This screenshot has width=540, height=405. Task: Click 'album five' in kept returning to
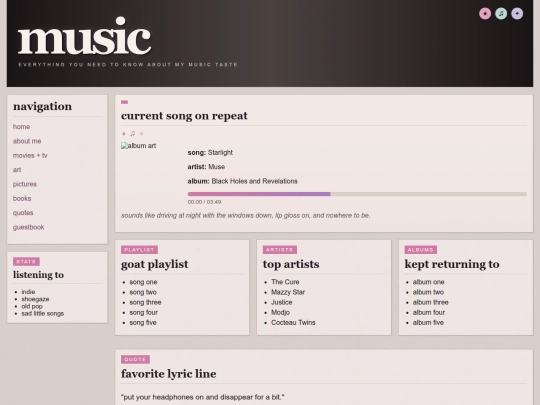pyautogui.click(x=428, y=323)
